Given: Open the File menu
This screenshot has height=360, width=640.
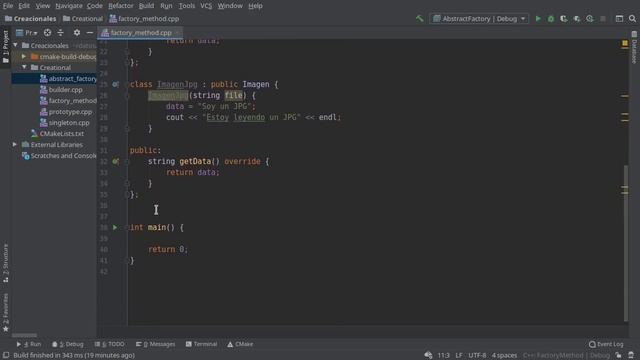Looking at the screenshot, I should 8,6.
